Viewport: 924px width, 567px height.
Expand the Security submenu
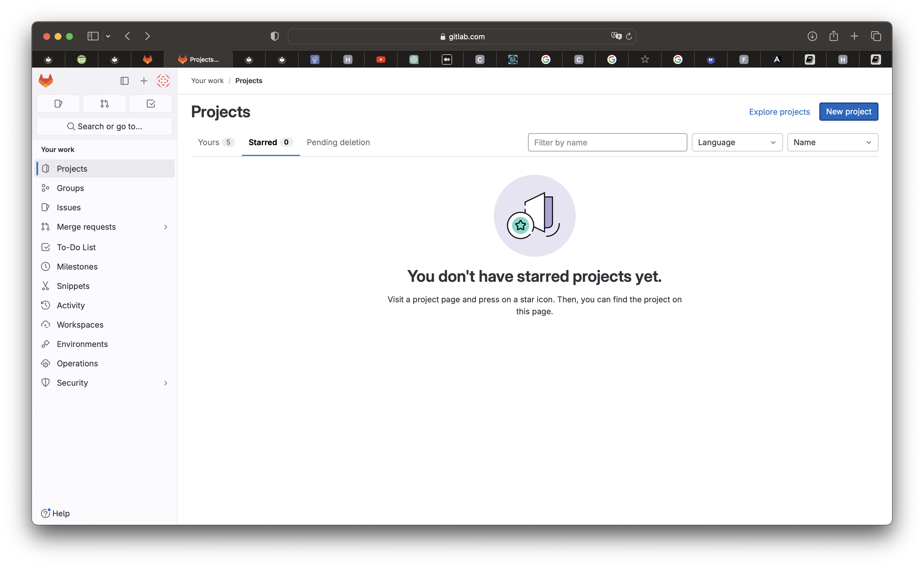[165, 383]
